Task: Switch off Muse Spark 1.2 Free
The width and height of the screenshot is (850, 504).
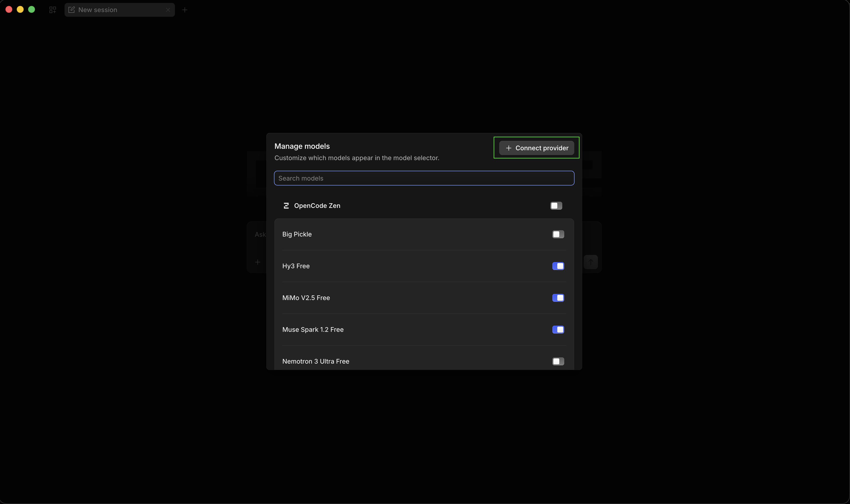Action: click(558, 329)
